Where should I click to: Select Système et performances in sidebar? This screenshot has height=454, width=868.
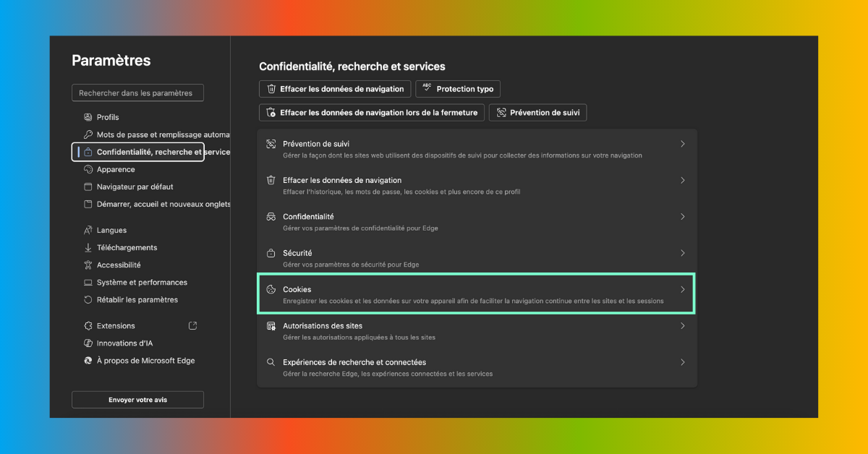tap(142, 282)
